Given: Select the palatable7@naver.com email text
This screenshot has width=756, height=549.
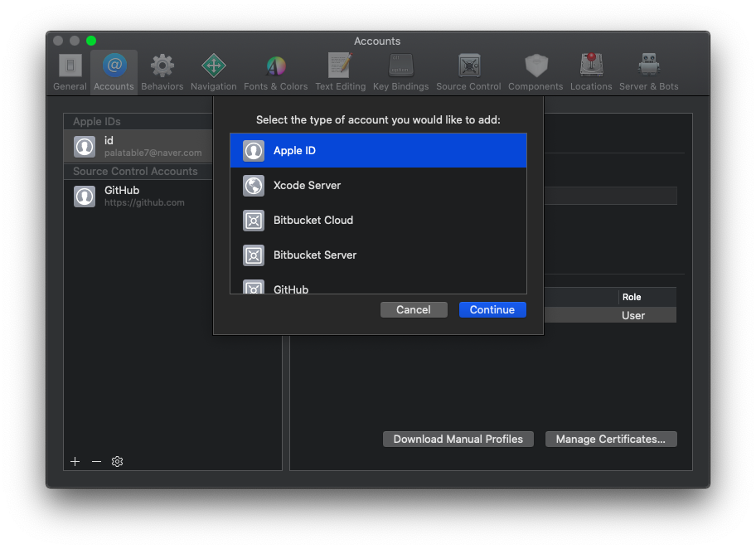Looking at the screenshot, I should pos(153,153).
